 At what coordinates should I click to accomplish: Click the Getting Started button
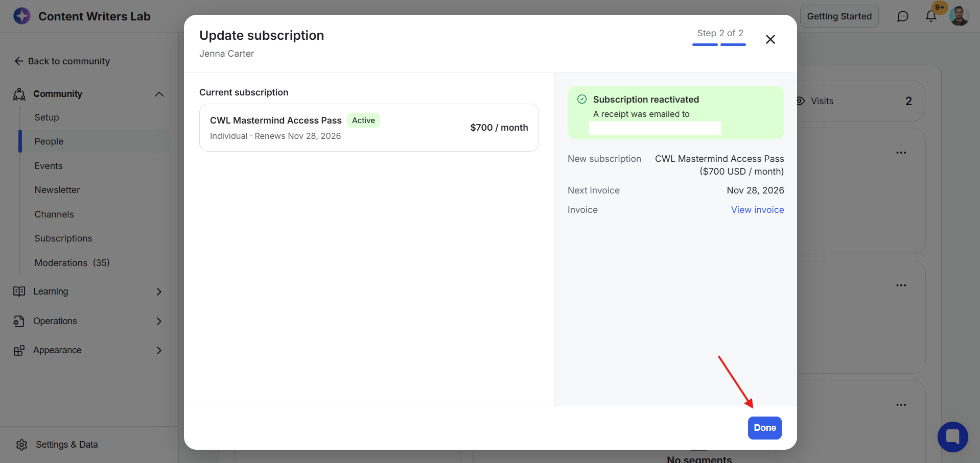coord(839,16)
